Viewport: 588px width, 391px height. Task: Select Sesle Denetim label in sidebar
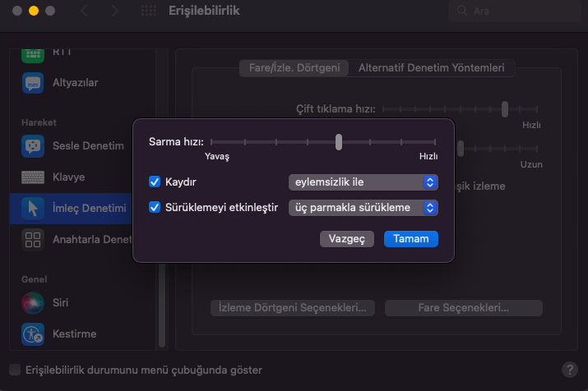coord(88,145)
